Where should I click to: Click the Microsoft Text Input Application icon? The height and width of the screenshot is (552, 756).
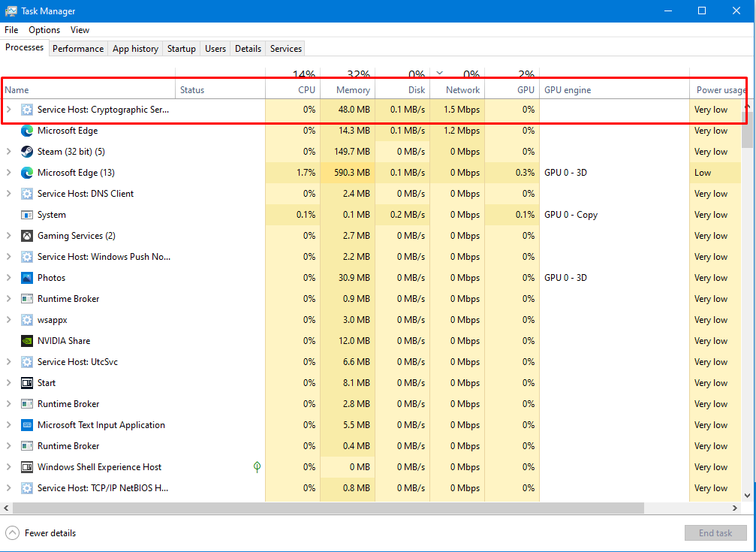(27, 425)
